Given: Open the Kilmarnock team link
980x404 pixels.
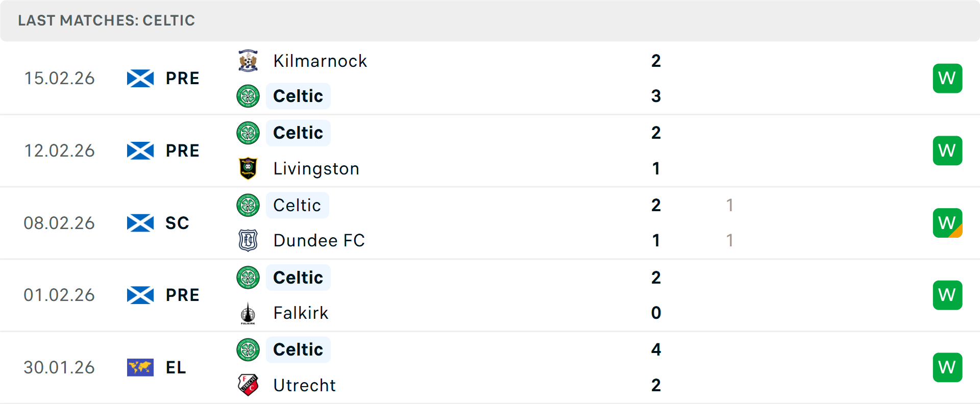Looking at the screenshot, I should (320, 61).
